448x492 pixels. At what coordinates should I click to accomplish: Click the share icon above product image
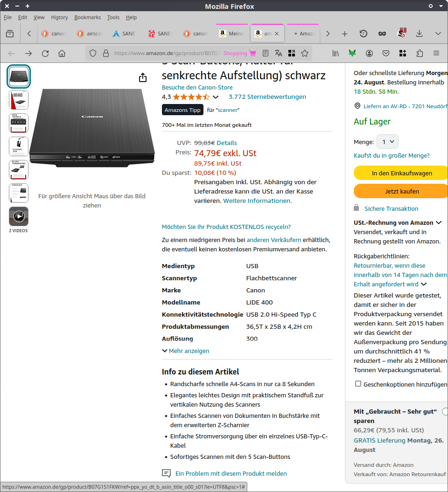[143, 77]
